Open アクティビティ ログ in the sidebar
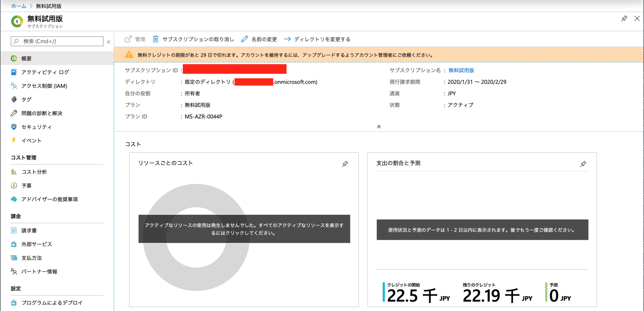Screen dimensions: 644x311 [x=45, y=72]
